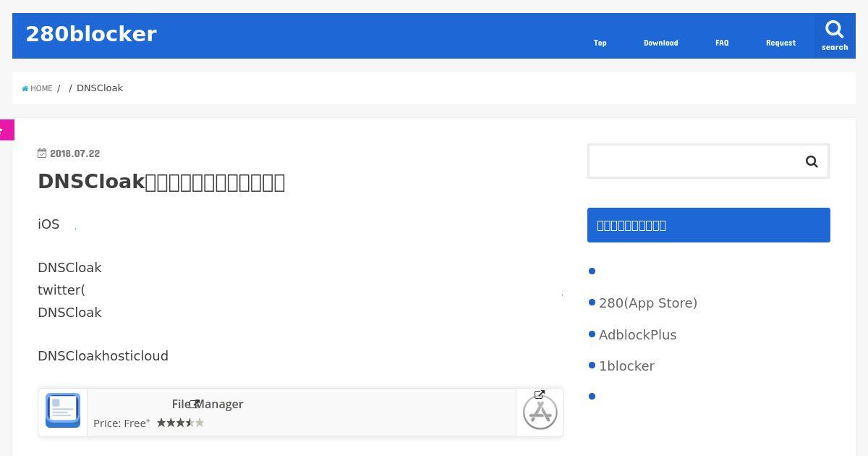
Task: Open the FAQ menu item
Action: pyautogui.click(x=722, y=43)
